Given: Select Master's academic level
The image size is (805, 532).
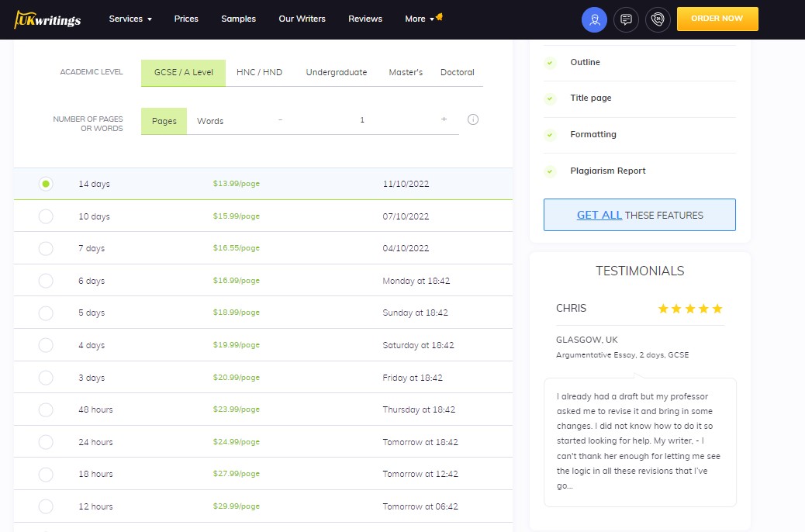Looking at the screenshot, I should [x=406, y=72].
